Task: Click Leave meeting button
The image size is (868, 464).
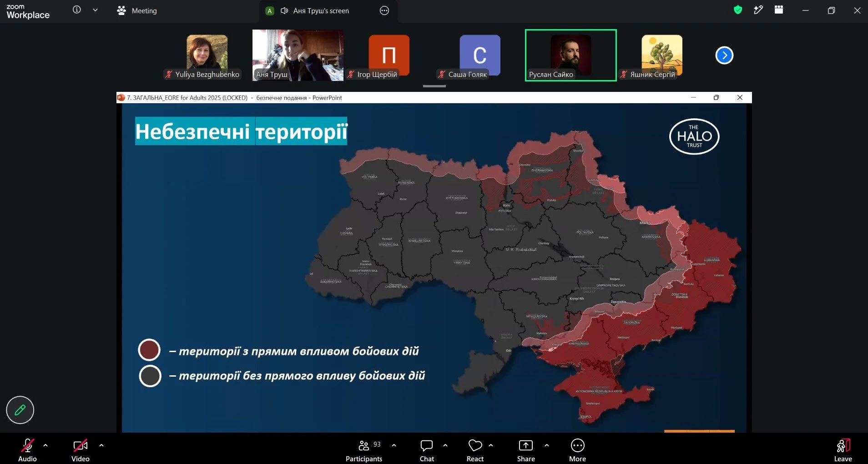Action: pyautogui.click(x=843, y=450)
